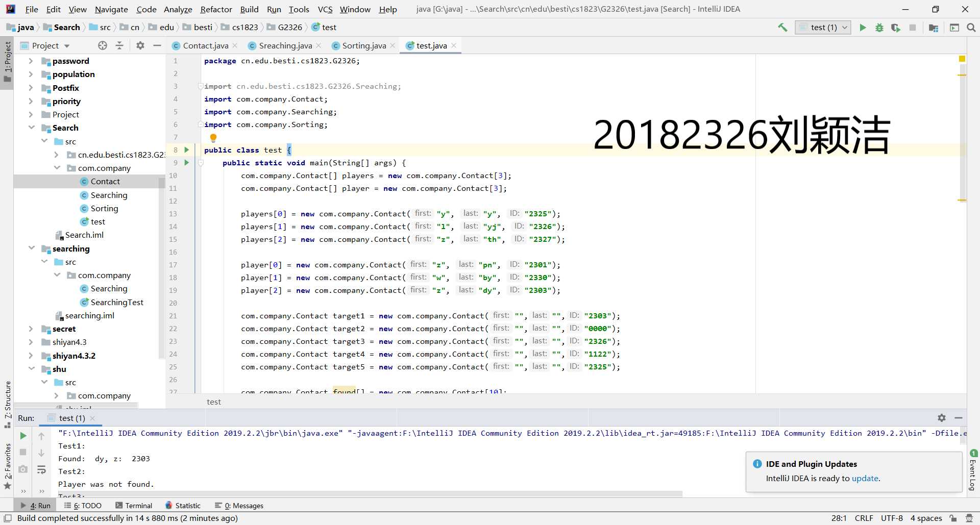Open the VCS menu

[x=325, y=9]
